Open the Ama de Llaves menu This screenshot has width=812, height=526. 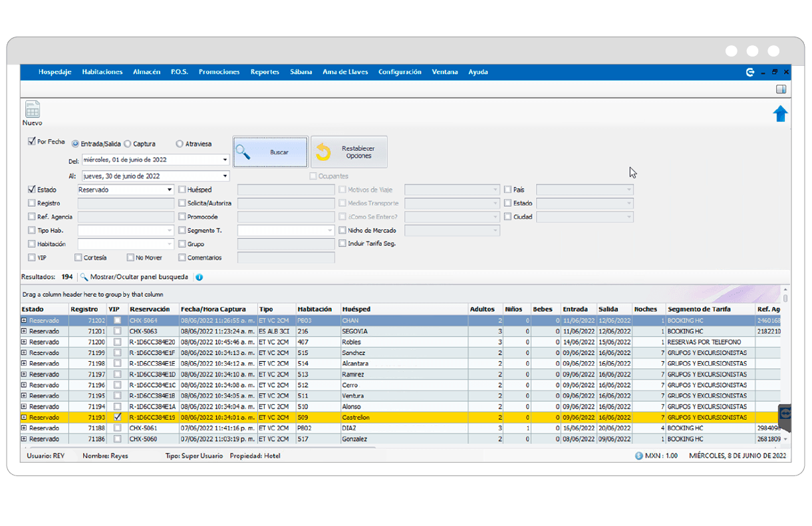pyautogui.click(x=345, y=72)
